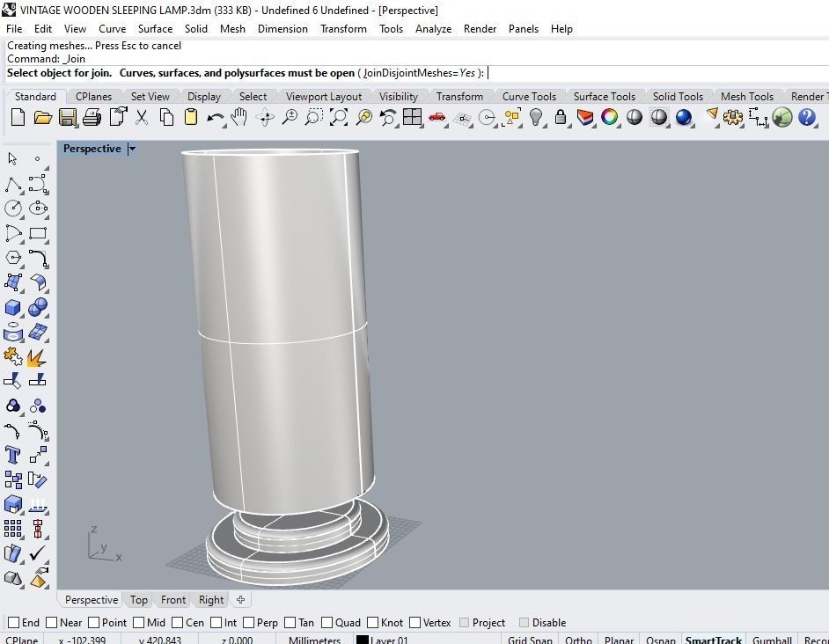Switch to the Right viewport tab

pyautogui.click(x=211, y=600)
